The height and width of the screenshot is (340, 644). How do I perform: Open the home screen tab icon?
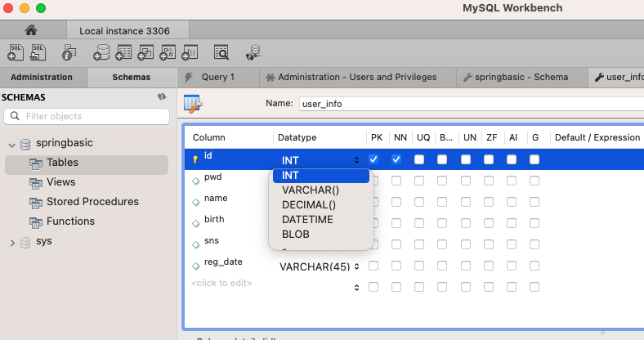click(x=31, y=30)
